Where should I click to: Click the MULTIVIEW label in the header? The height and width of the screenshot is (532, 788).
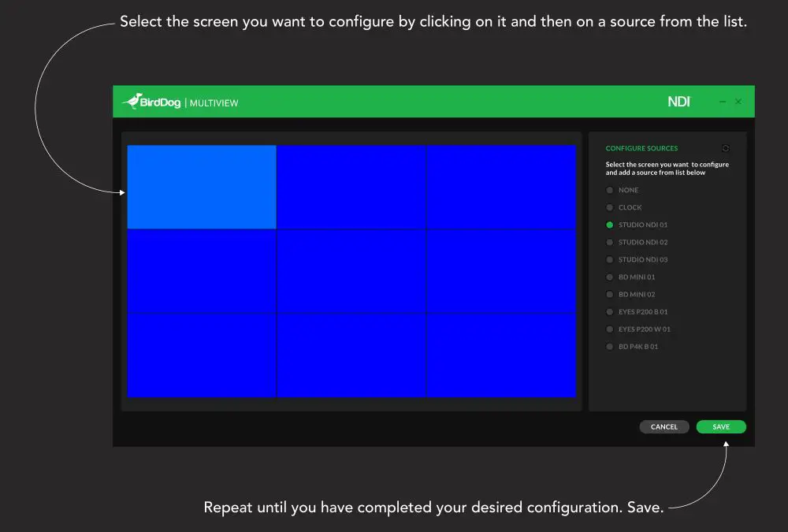tap(214, 102)
